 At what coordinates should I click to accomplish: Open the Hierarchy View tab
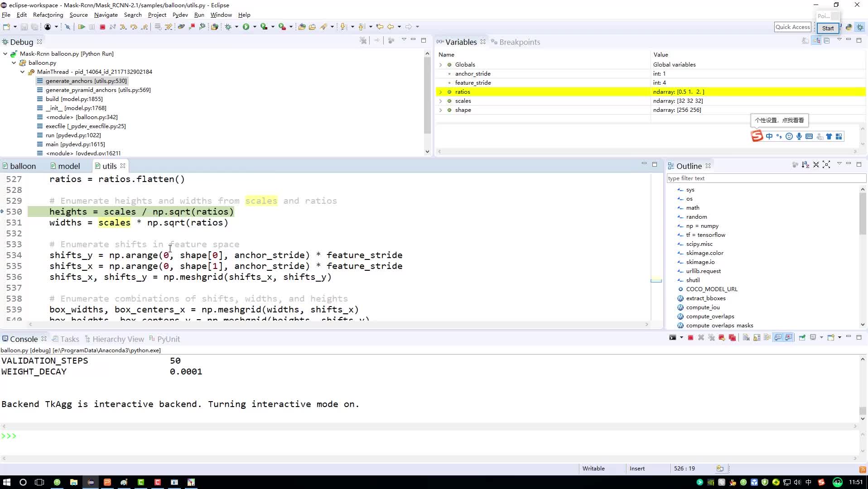114,339
